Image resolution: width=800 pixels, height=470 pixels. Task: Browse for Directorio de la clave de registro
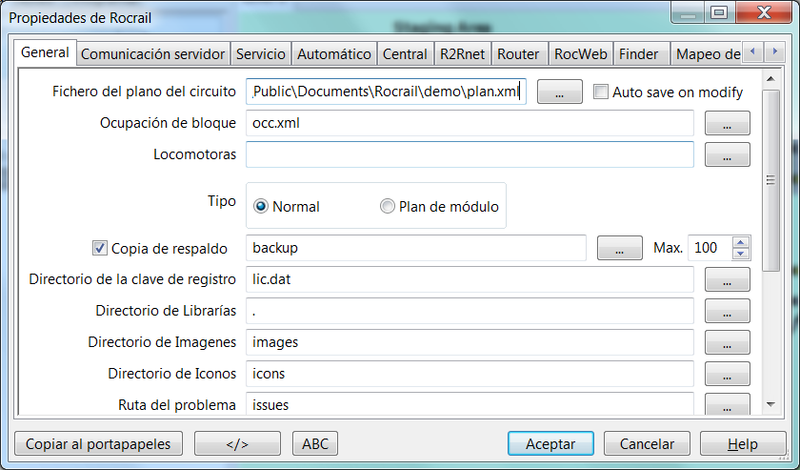click(727, 280)
